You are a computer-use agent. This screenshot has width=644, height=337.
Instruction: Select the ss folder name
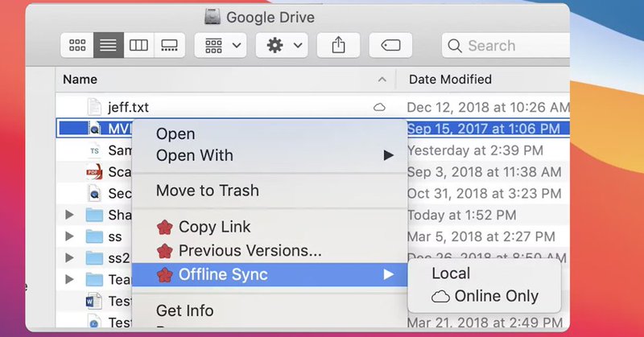pos(115,236)
